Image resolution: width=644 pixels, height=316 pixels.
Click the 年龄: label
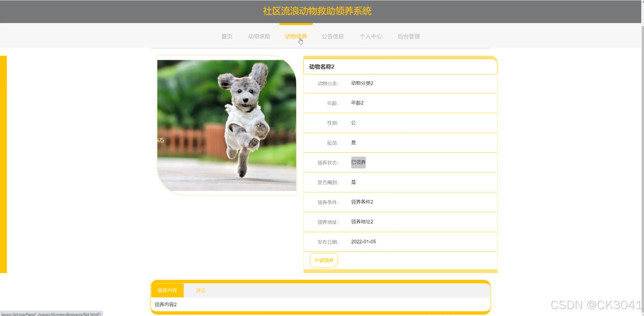coord(333,103)
